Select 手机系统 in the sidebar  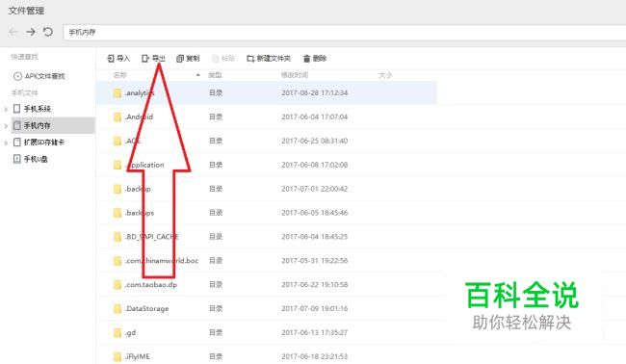click(x=38, y=109)
